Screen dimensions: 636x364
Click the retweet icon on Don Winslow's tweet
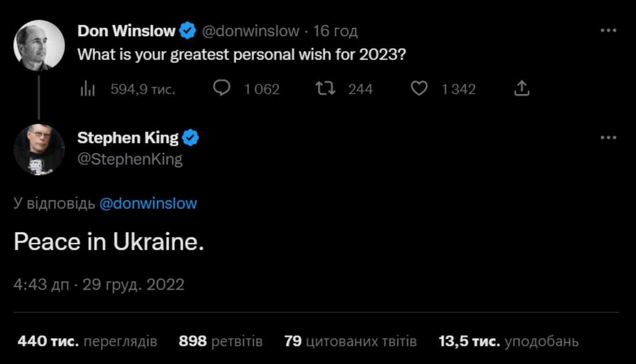click(x=325, y=88)
